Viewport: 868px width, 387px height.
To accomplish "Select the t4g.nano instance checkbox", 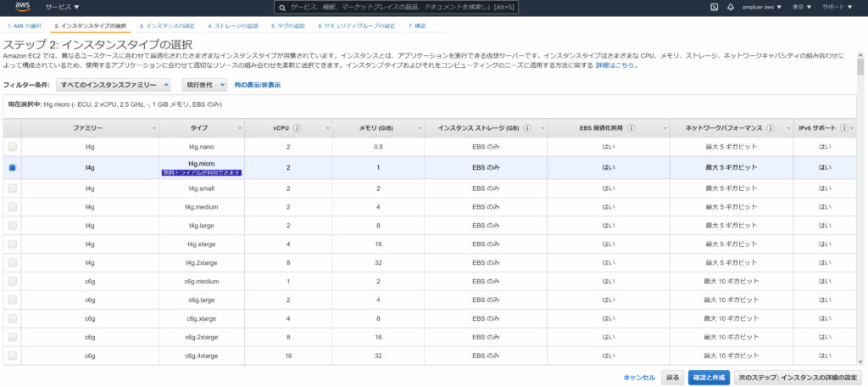I will pyautogui.click(x=12, y=147).
